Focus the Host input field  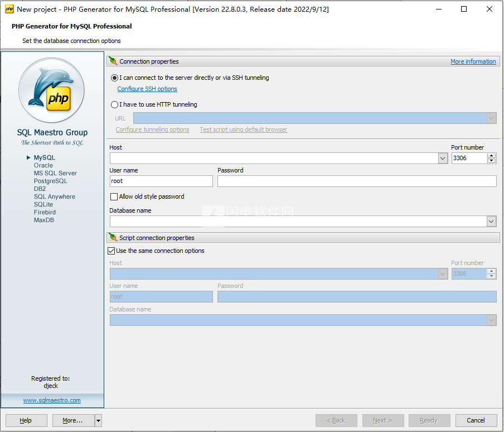pyautogui.click(x=274, y=159)
